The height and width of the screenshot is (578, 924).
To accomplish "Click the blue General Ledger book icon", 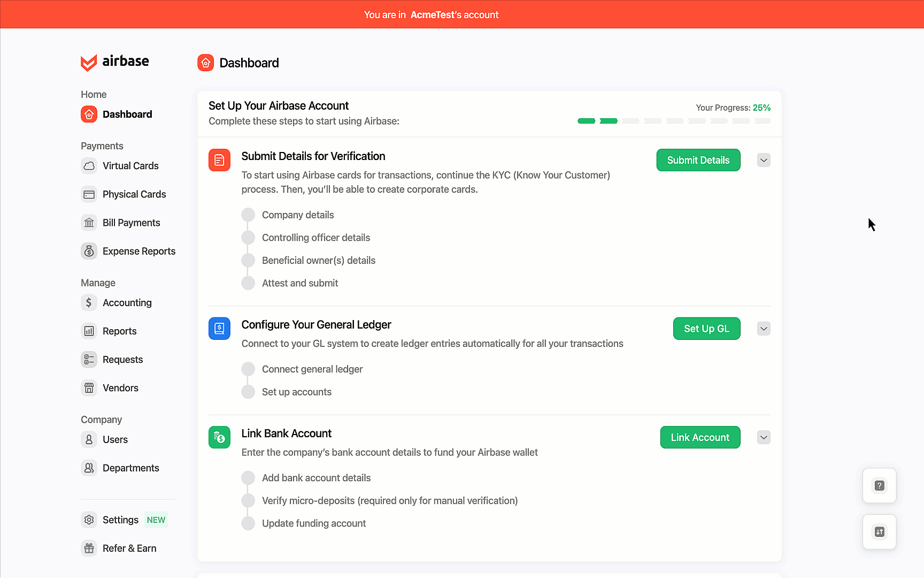I will click(x=219, y=329).
